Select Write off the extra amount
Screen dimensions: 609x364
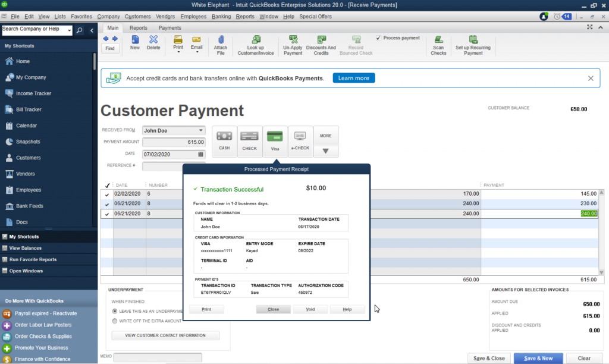coord(115,321)
